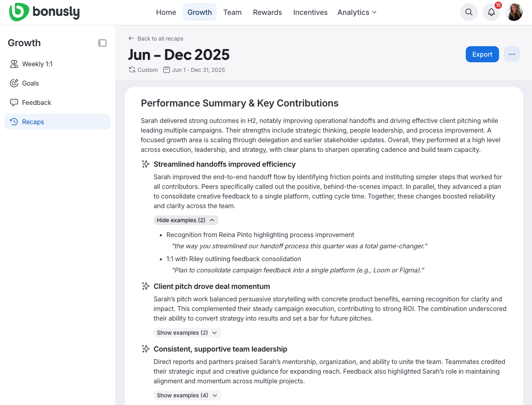Select the Weekly 1:1 people icon

click(x=14, y=64)
